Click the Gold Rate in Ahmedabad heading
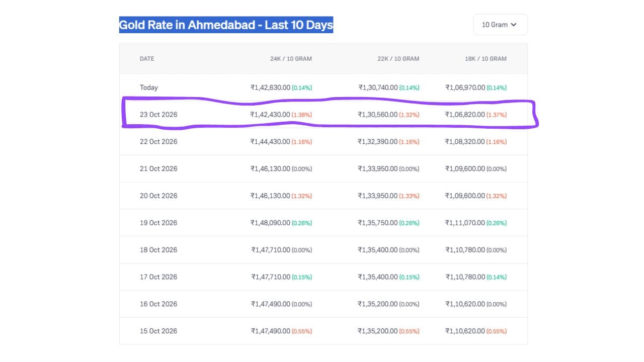 pos(226,25)
